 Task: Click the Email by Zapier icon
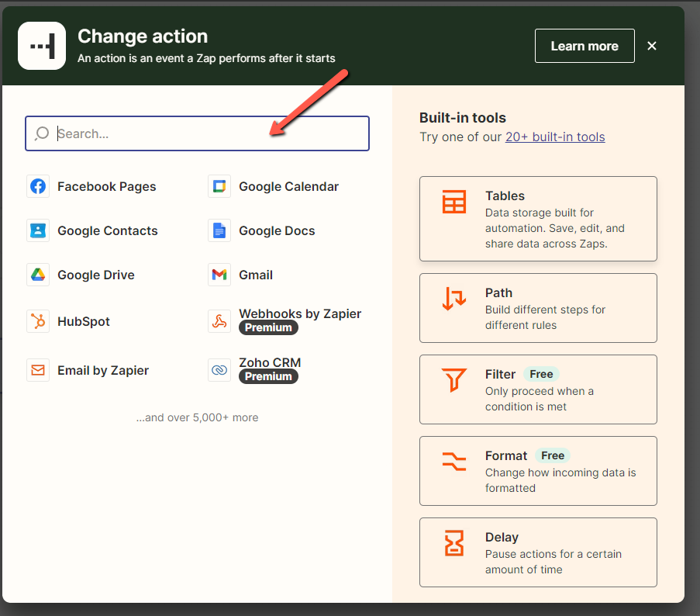point(38,370)
